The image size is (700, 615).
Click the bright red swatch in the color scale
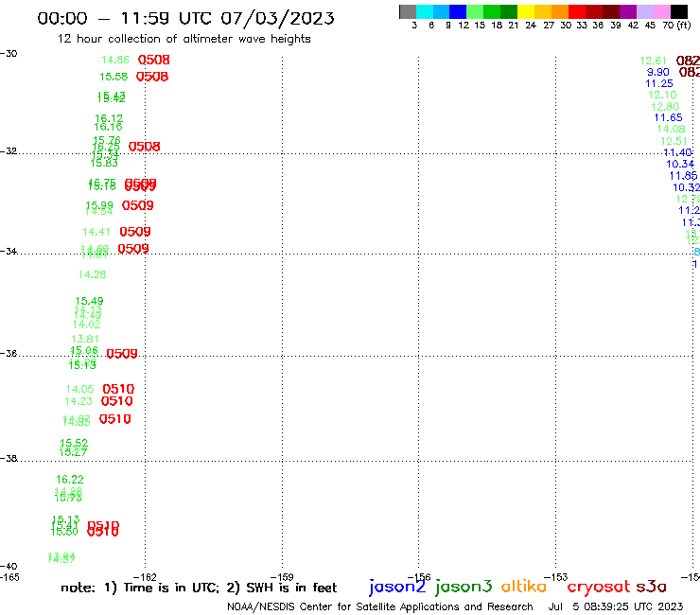click(577, 11)
